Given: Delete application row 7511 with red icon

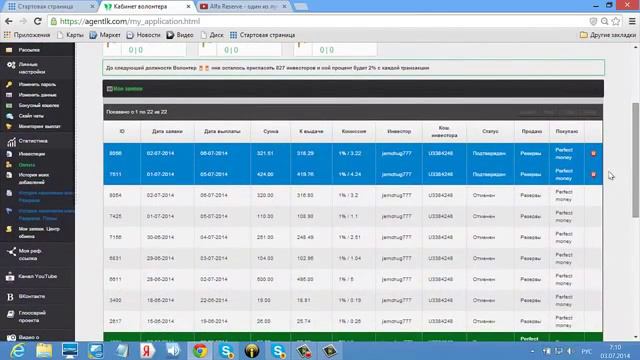Looking at the screenshot, I should (593, 174).
